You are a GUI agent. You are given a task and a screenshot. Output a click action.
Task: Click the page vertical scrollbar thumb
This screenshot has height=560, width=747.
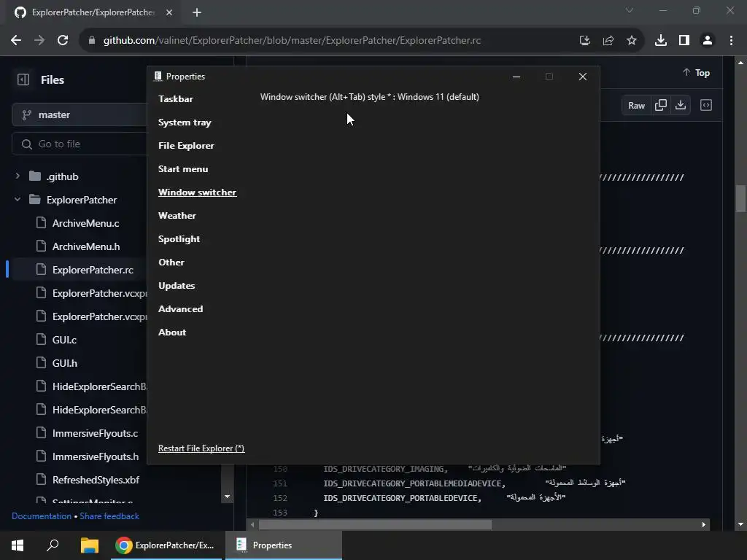coord(740,198)
